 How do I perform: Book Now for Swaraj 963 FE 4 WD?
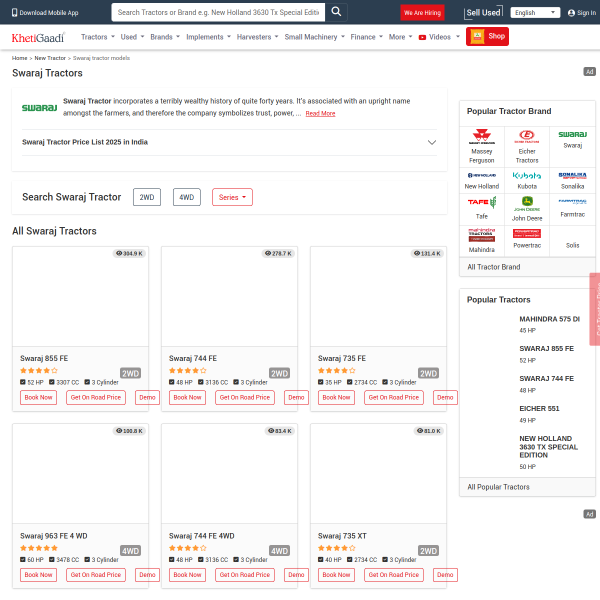click(x=38, y=575)
